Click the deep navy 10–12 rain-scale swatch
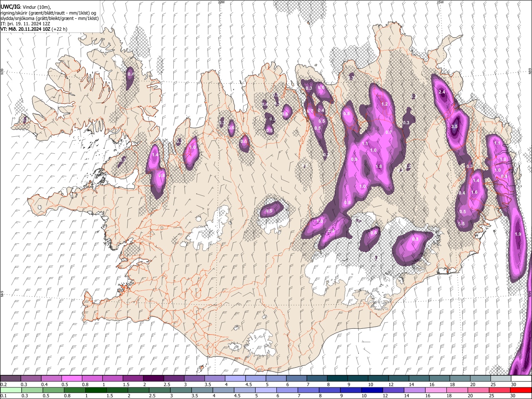The width and height of the screenshot is (532, 399). point(372,390)
